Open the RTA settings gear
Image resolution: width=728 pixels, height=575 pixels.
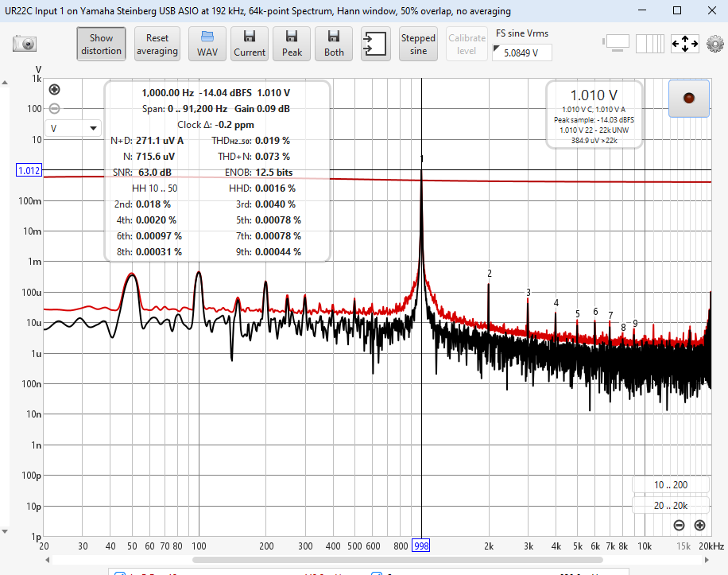coord(714,44)
